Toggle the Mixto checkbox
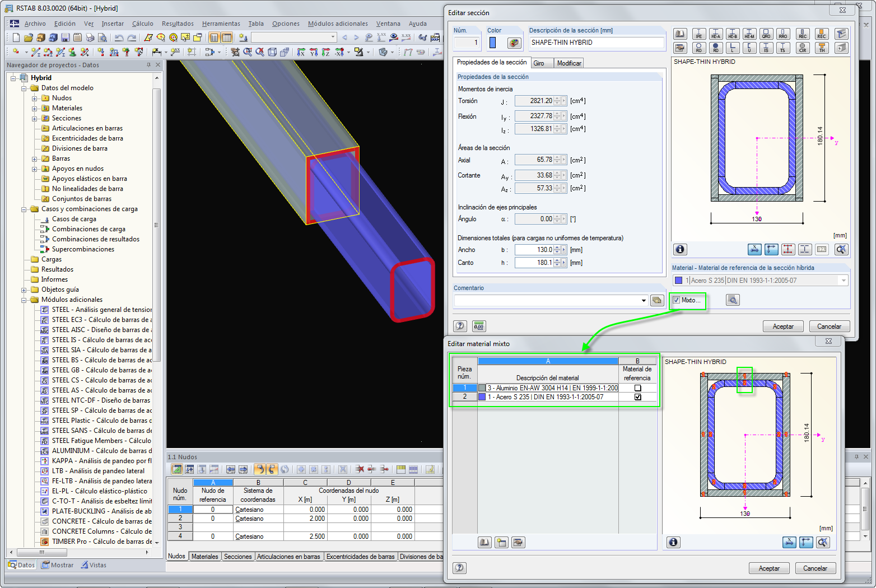 pyautogui.click(x=676, y=300)
